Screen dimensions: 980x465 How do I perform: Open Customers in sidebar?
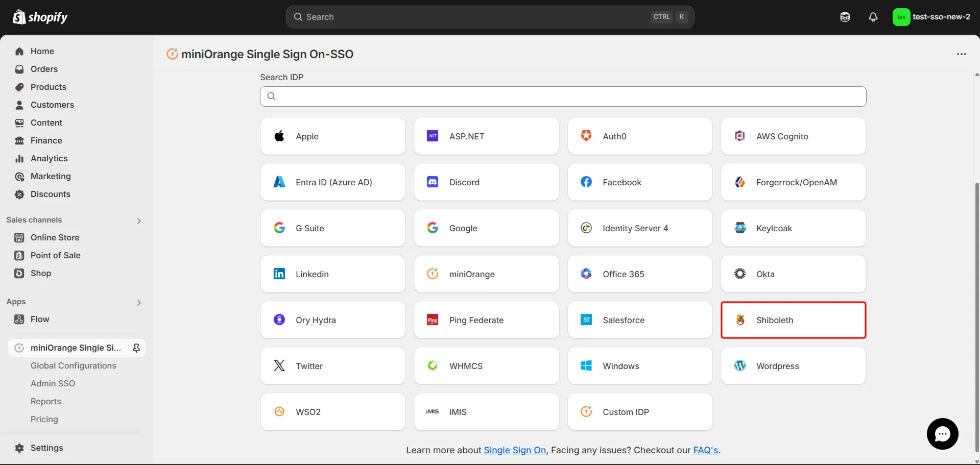[52, 105]
